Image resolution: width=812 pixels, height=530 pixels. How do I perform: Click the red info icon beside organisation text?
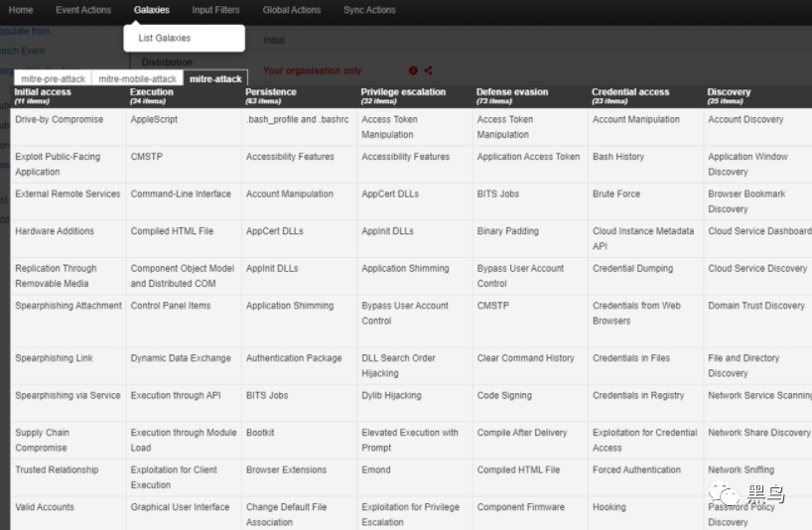tap(413, 70)
